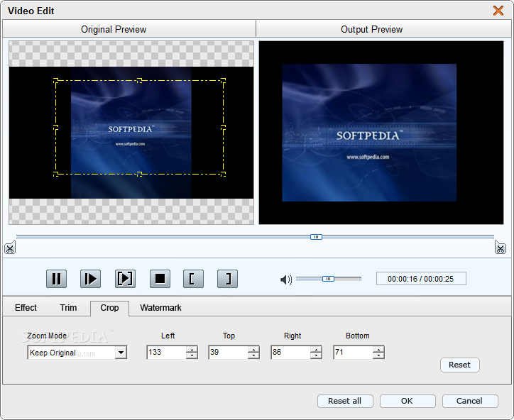Click the right-middle crop edge handle
Screen dimensions: 514x420
223,128
